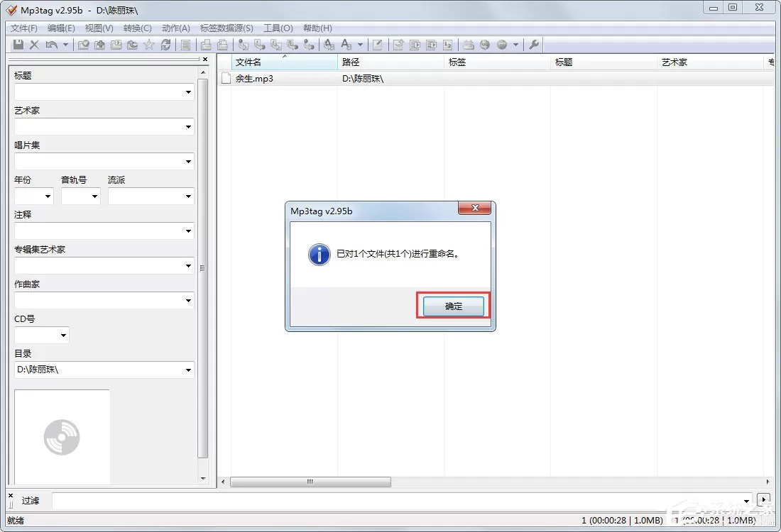Viewport: 781px width, 532px height.
Task: Sort by 文件名 column header
Action: pyautogui.click(x=285, y=62)
